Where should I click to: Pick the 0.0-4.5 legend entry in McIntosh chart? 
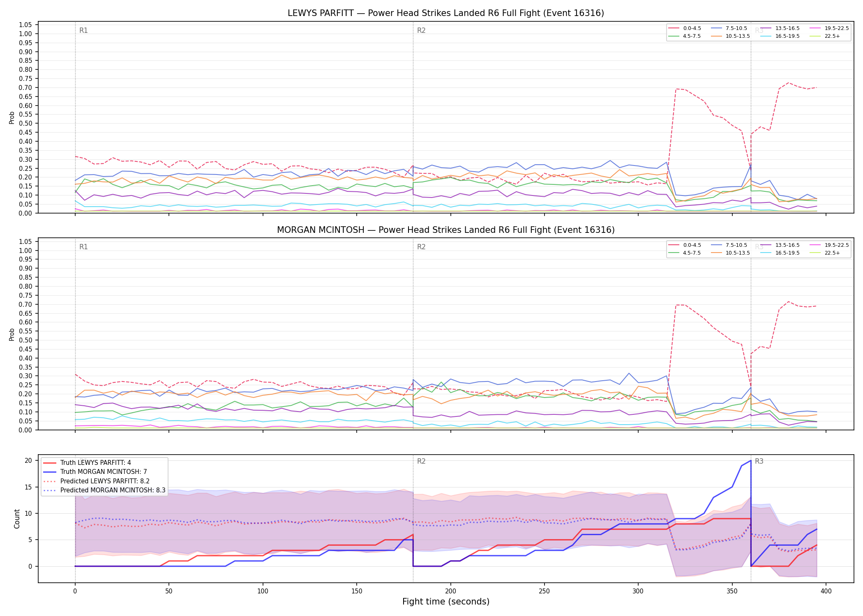(x=685, y=245)
